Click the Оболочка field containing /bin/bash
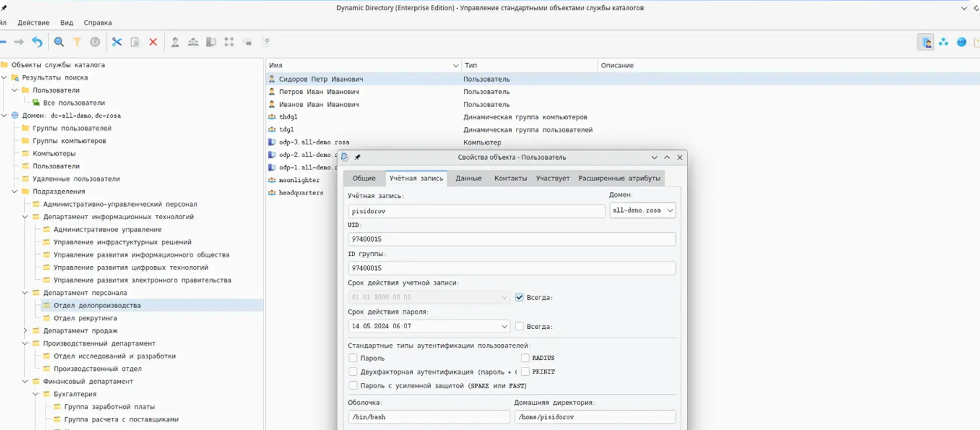 click(429, 417)
